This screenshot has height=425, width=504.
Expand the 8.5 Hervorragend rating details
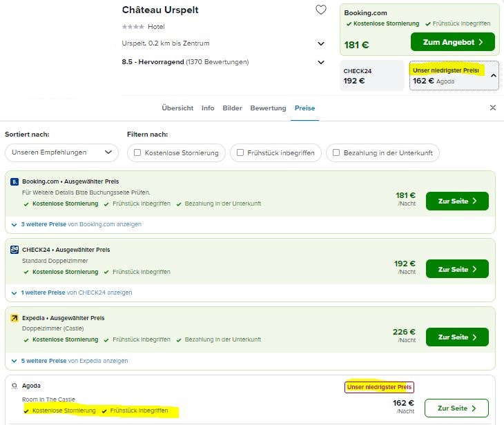click(321, 62)
